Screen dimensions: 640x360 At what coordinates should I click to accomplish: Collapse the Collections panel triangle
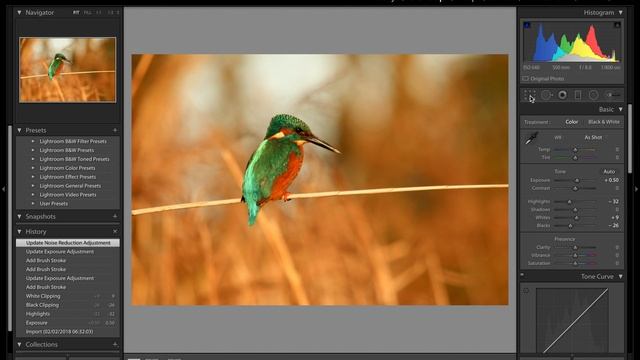[x=19, y=344]
